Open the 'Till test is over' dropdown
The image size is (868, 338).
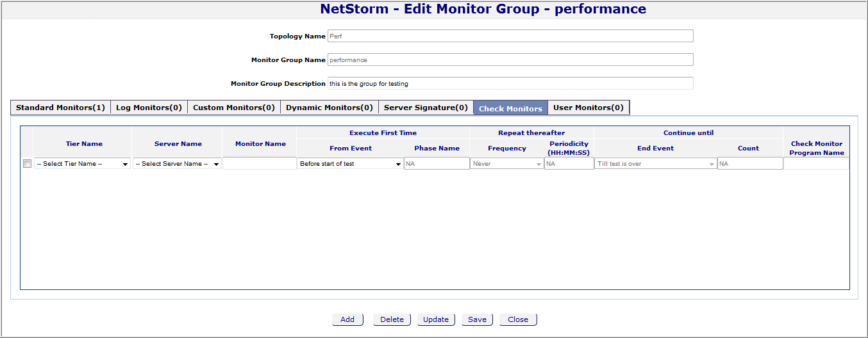pos(656,164)
